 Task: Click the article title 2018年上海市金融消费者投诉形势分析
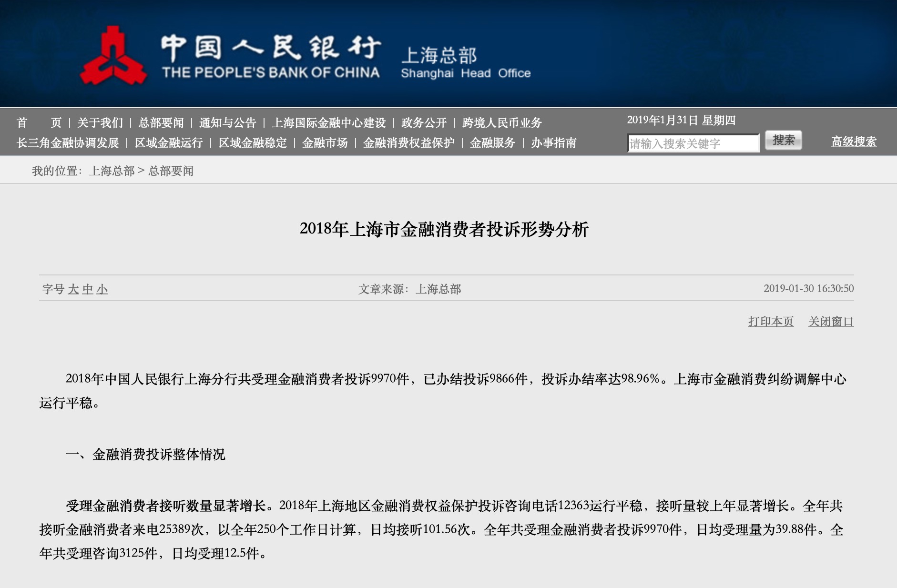click(x=444, y=229)
